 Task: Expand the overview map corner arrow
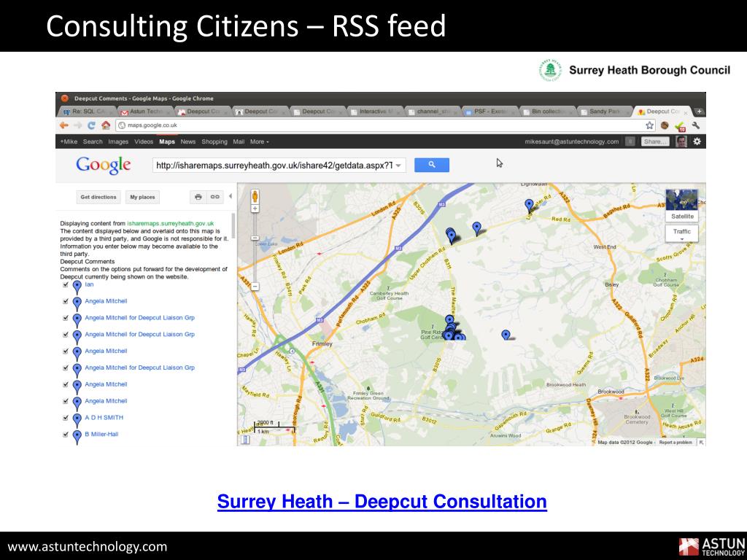click(701, 443)
